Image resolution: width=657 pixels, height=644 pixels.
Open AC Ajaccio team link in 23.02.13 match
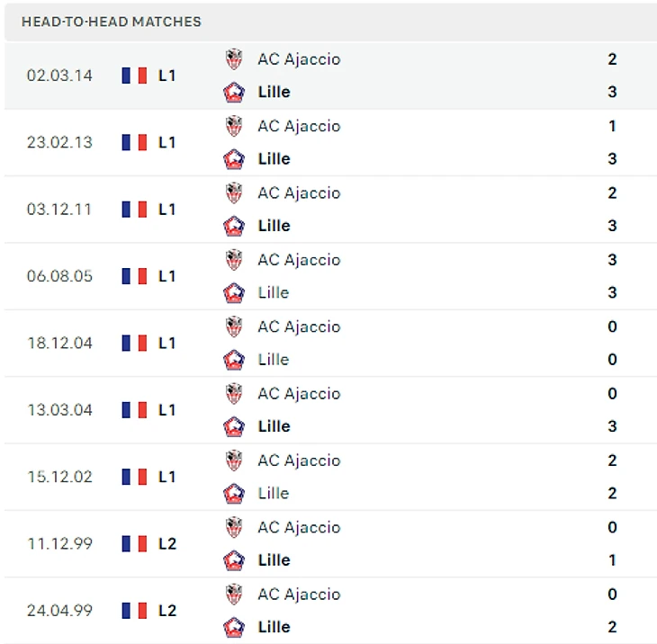tap(299, 126)
